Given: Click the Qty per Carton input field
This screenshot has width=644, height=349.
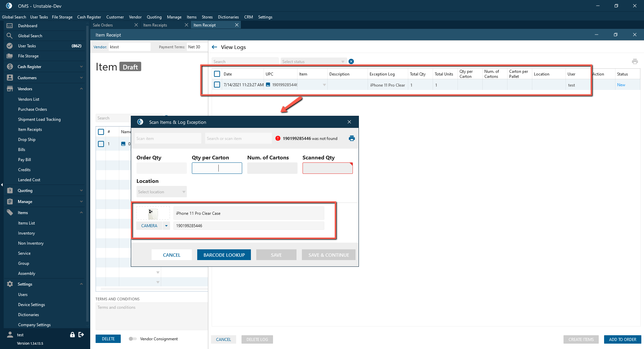Looking at the screenshot, I should tap(217, 168).
